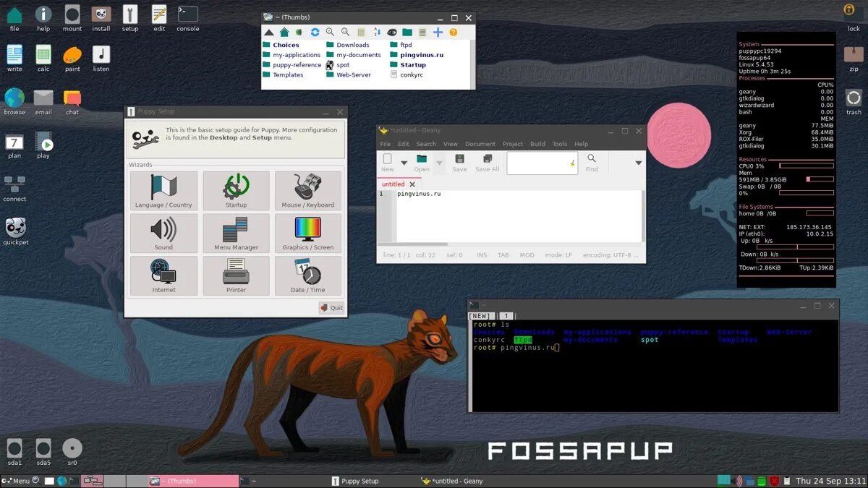Viewport: 868px width, 488px height.
Task: Open the Mouse / Keyboard wizard
Action: [307, 191]
